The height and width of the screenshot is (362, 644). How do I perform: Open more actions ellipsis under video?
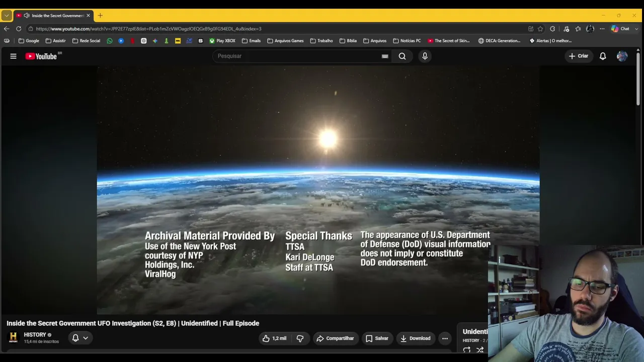pyautogui.click(x=445, y=338)
